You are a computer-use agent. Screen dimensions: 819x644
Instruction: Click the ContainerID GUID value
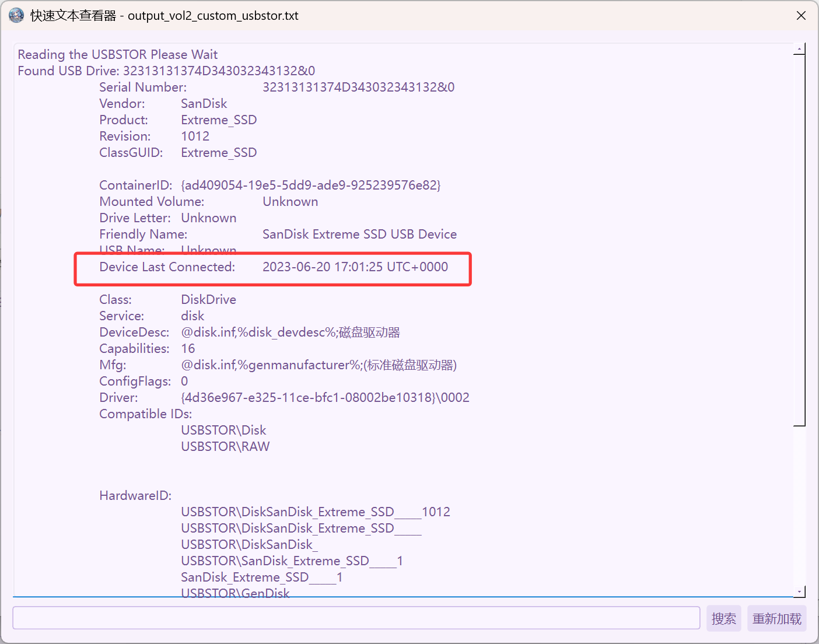point(311,185)
